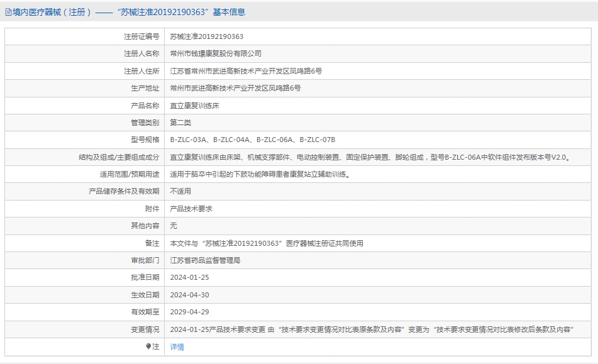The width and height of the screenshot is (598, 364).
Task: Click the effective date 2024-04-30
Action: click(189, 295)
